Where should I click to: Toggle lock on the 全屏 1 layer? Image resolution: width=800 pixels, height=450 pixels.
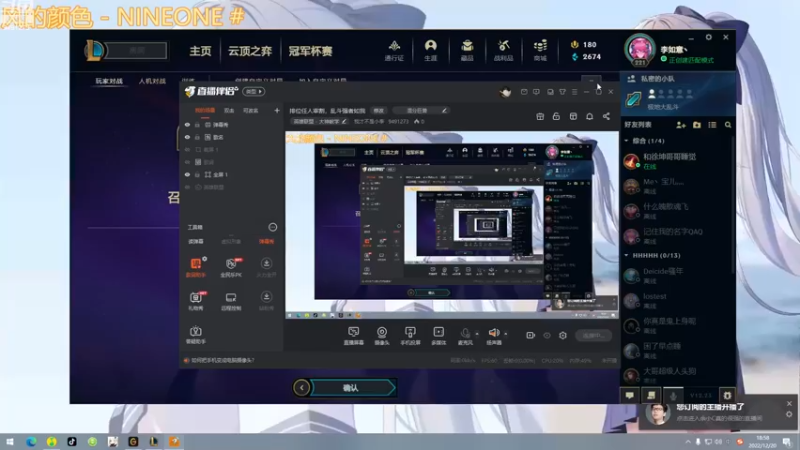point(197,174)
